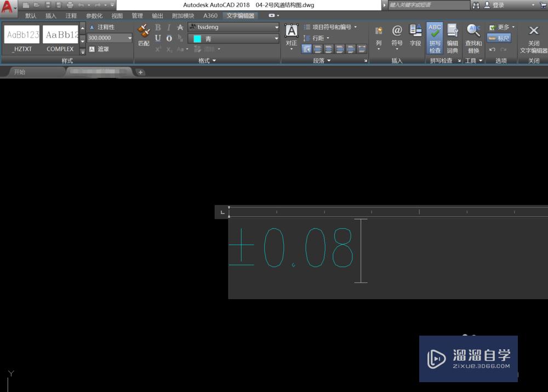Image resolution: width=548 pixels, height=392 pixels.
Task: Open the Edit Dictionary (编辑词典) tool
Action: point(453,37)
